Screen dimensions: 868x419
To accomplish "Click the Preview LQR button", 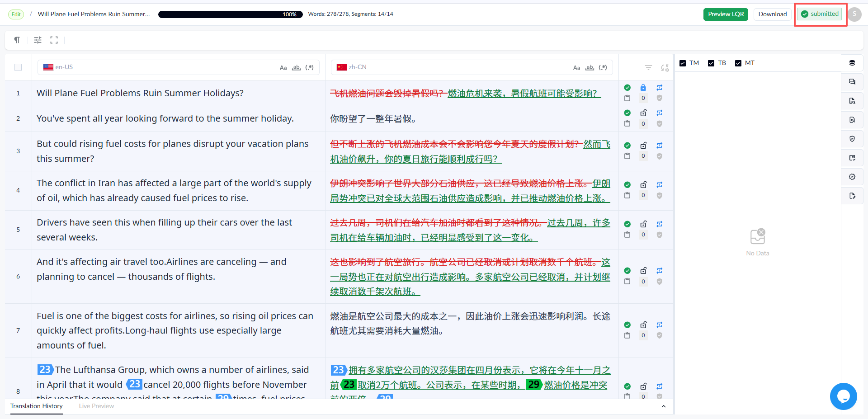I will click(726, 14).
